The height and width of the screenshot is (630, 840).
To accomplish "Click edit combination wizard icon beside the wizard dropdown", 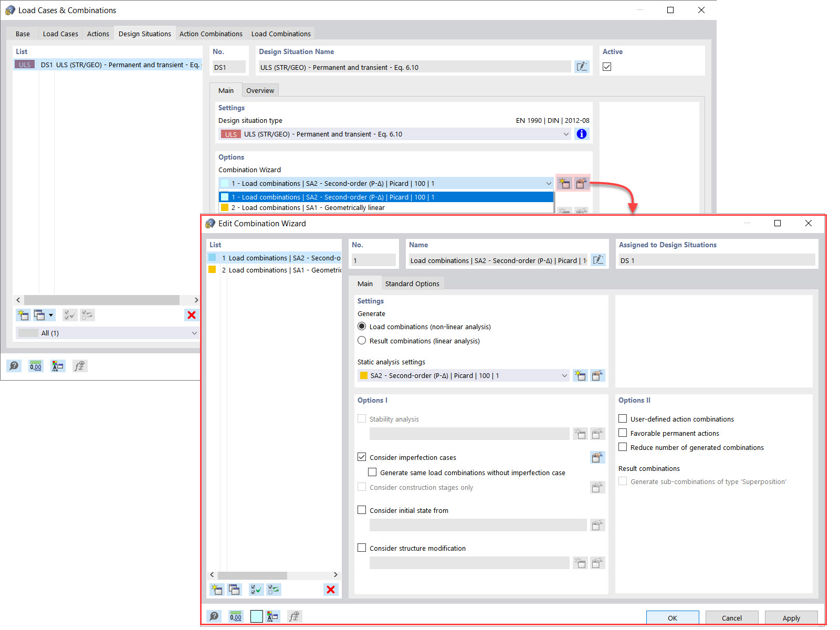I will [x=581, y=183].
